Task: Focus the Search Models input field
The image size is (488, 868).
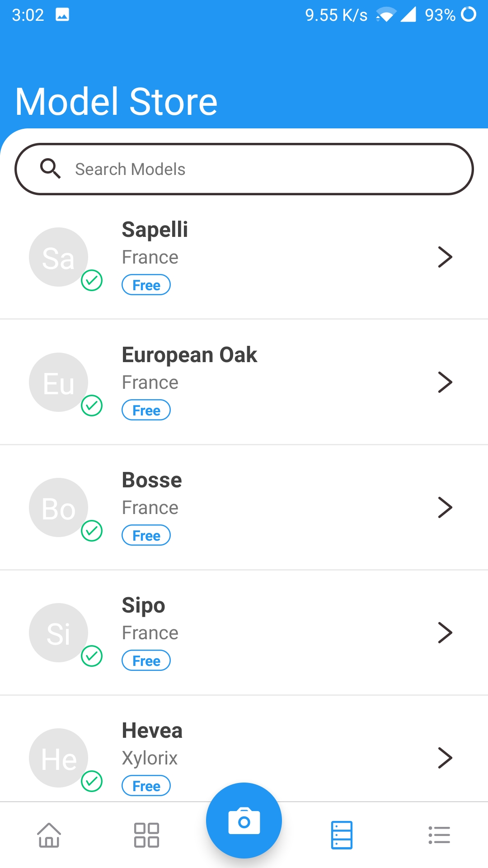Action: (x=244, y=169)
